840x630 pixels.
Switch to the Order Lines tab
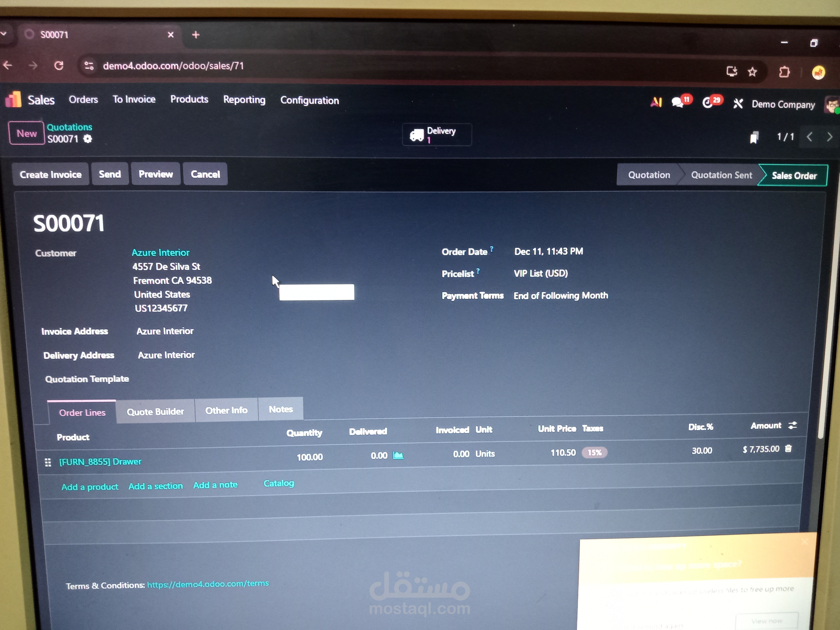pyautogui.click(x=82, y=412)
